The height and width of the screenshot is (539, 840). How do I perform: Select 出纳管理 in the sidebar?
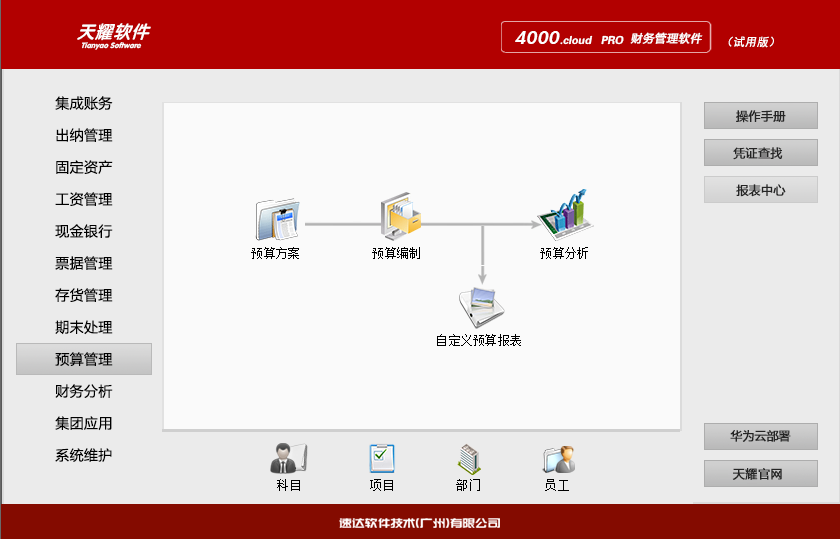click(84, 135)
